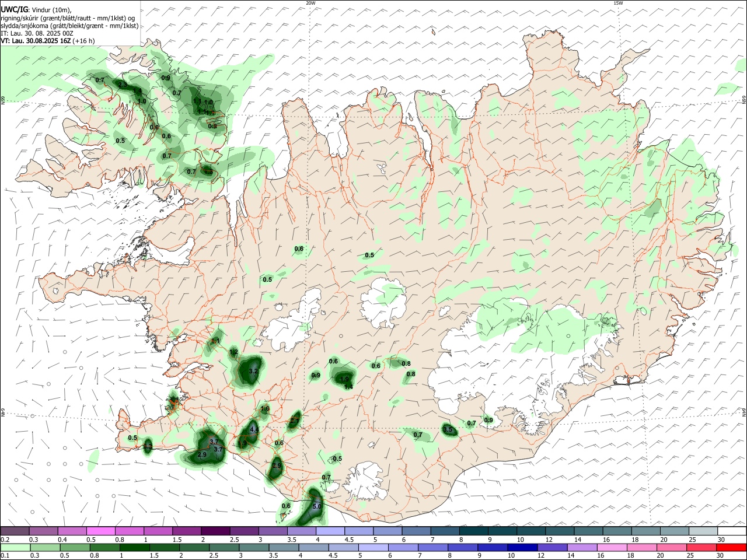
Task: Click the '66N' latitude label on the right edge
Action: [744, 100]
